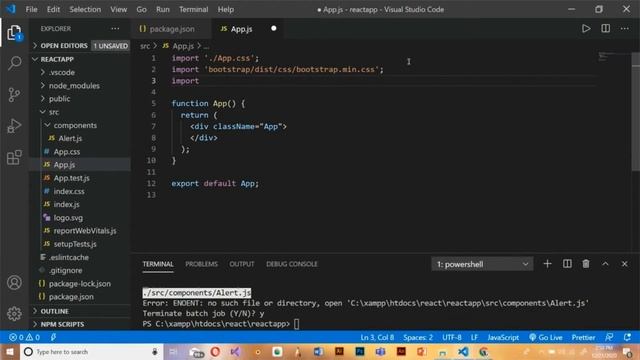Viewport: 640px width, 360px height.
Task: Expand the Outline section
Action: pyautogui.click(x=81, y=311)
